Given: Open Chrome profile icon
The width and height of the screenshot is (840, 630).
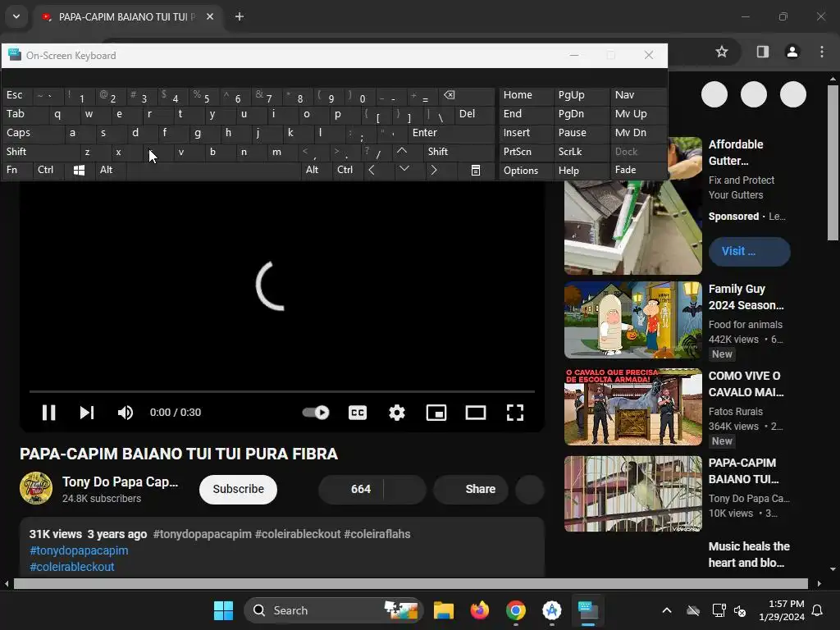Looking at the screenshot, I should coord(792,52).
